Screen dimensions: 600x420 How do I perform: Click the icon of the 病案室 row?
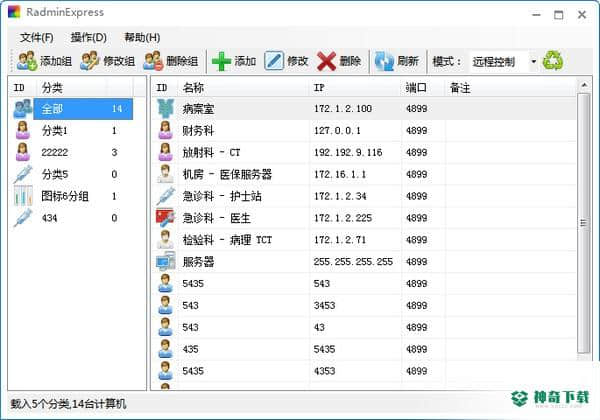(165, 109)
